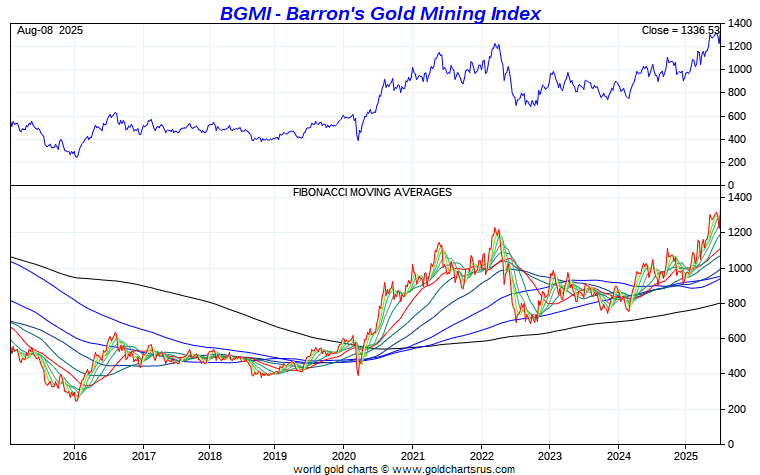Click the 1400 tick of the price chart
The height and width of the screenshot is (475, 760).
tap(740, 23)
